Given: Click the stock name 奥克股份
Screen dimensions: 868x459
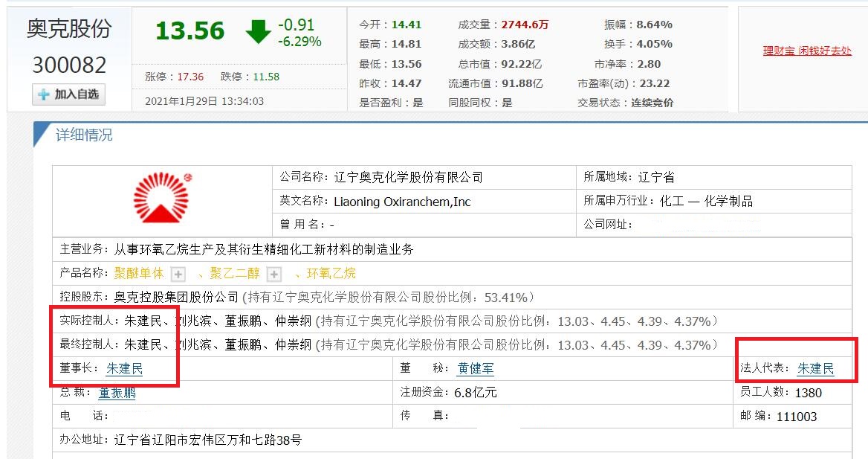Looking at the screenshot, I should pos(69,29).
